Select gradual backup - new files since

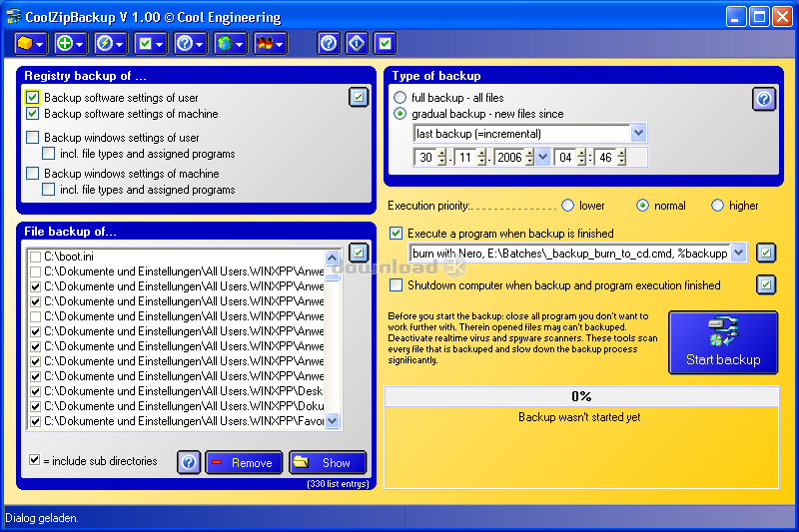(400, 114)
